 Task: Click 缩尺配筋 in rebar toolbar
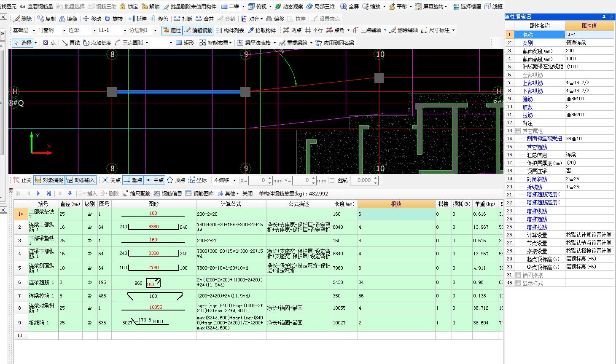point(137,193)
